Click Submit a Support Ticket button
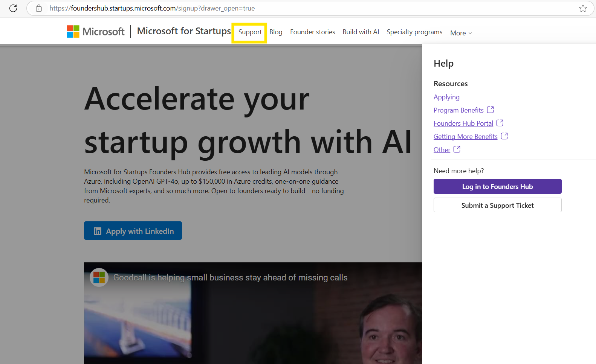Screen dimensions: 596x364 click(497, 205)
